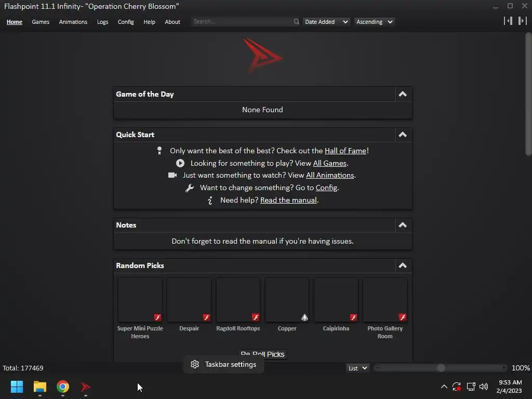
Task: Click the info icon beside Need help
Action: (210, 200)
